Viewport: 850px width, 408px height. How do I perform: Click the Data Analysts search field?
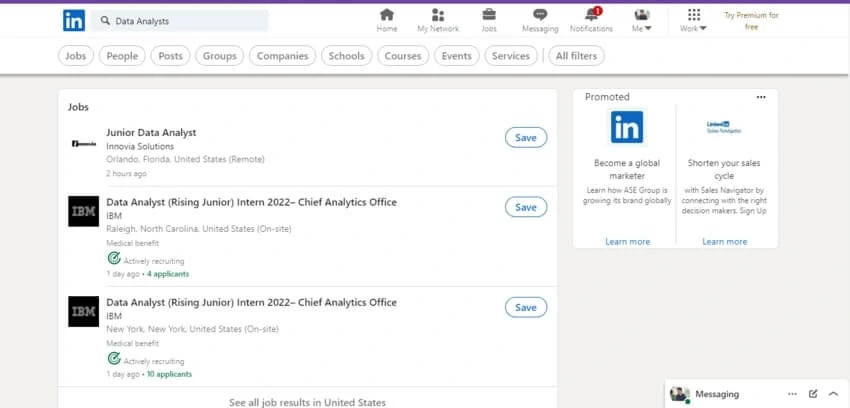click(x=179, y=21)
